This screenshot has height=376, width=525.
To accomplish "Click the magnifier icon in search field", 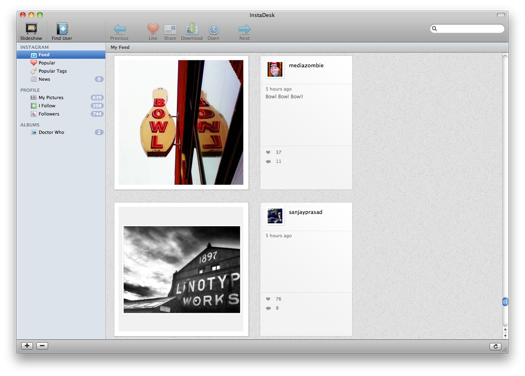I will tap(434, 29).
